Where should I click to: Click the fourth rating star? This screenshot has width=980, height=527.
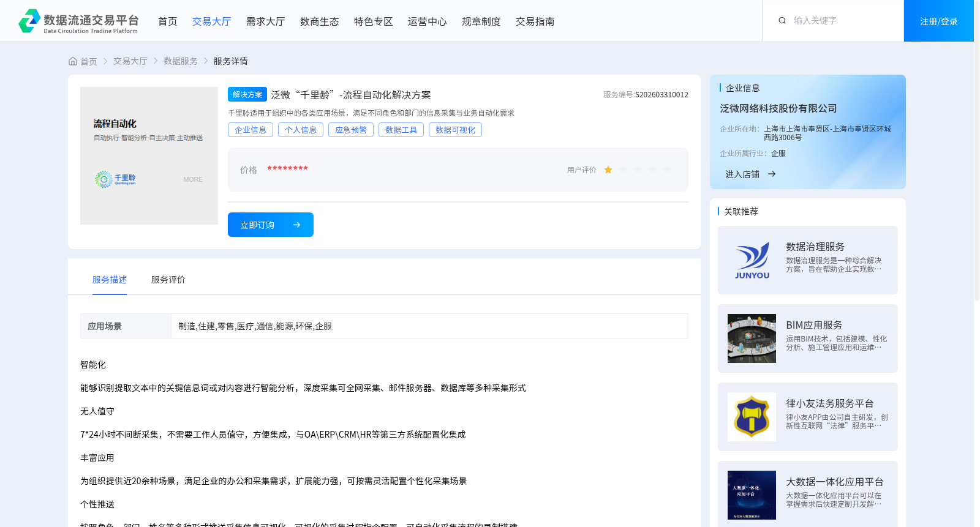(652, 170)
